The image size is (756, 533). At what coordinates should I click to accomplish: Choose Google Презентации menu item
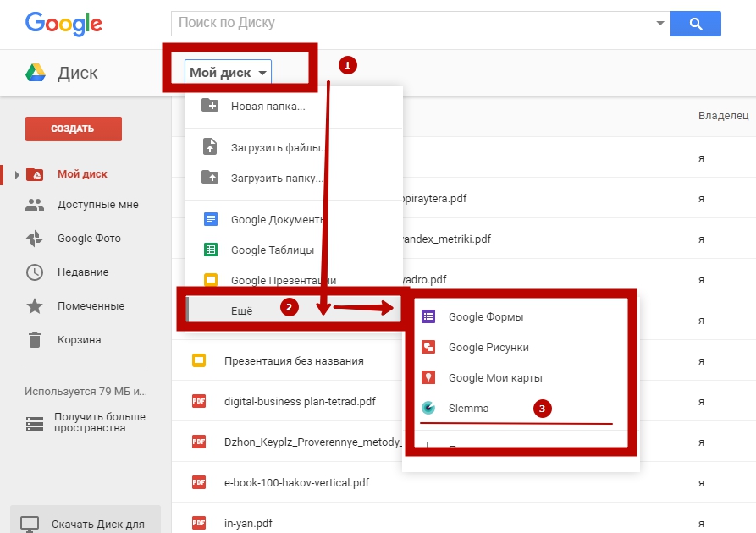[294, 280]
